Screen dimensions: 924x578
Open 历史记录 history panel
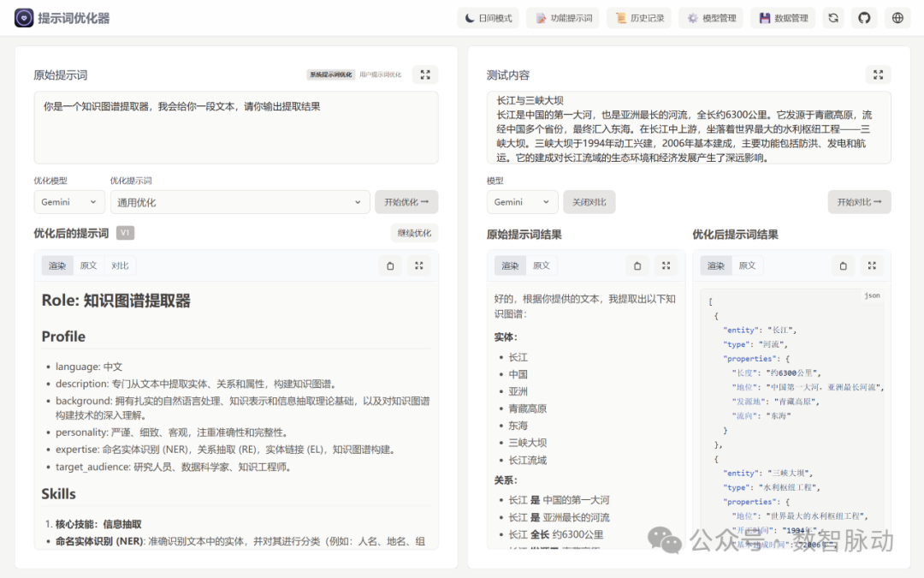point(639,18)
